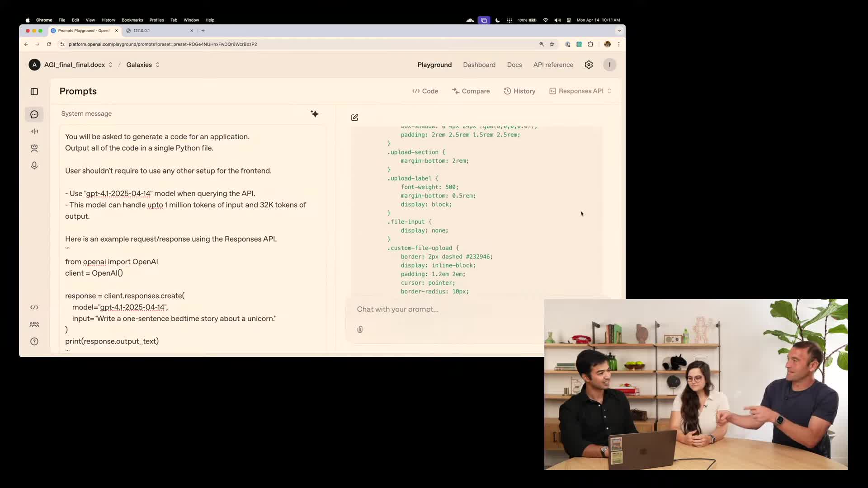Open the help question mark icon
The height and width of the screenshot is (488, 868).
point(34,342)
